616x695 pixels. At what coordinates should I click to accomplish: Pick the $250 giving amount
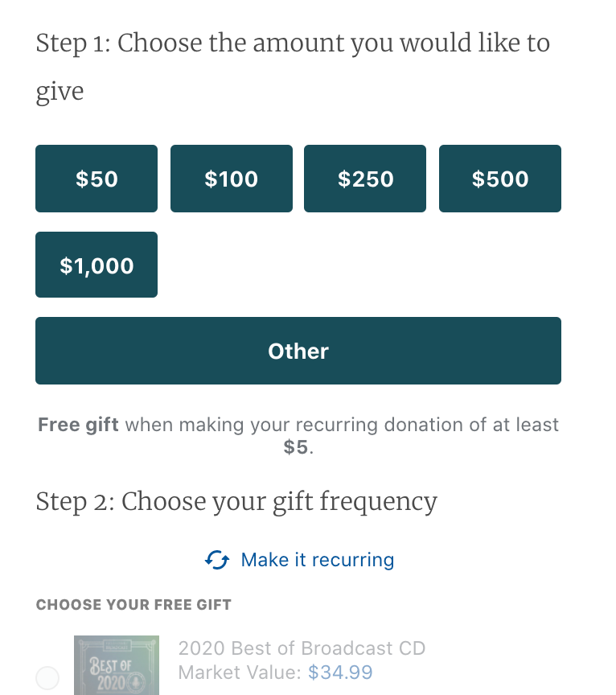click(365, 179)
